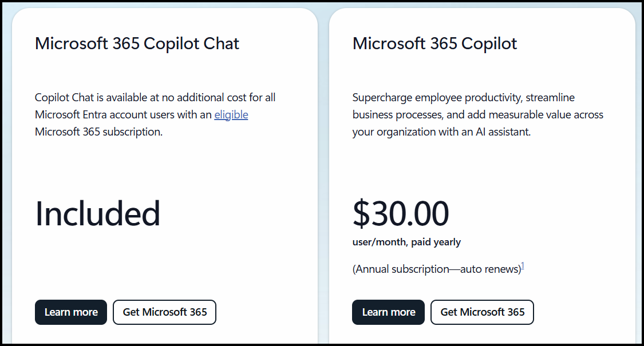Viewport: 644px width, 346px height.
Task: Click the 'Microsoft 365 Copilot' plan heading
Action: coord(434,43)
